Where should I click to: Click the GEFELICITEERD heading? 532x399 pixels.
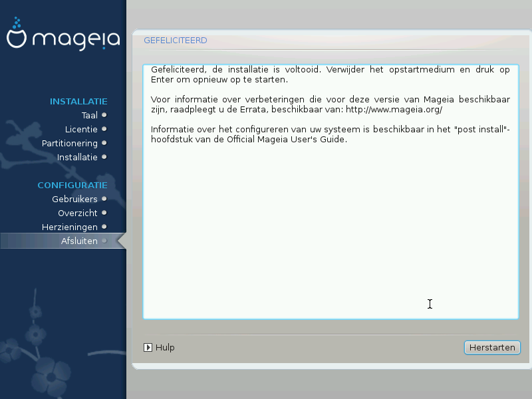176,41
